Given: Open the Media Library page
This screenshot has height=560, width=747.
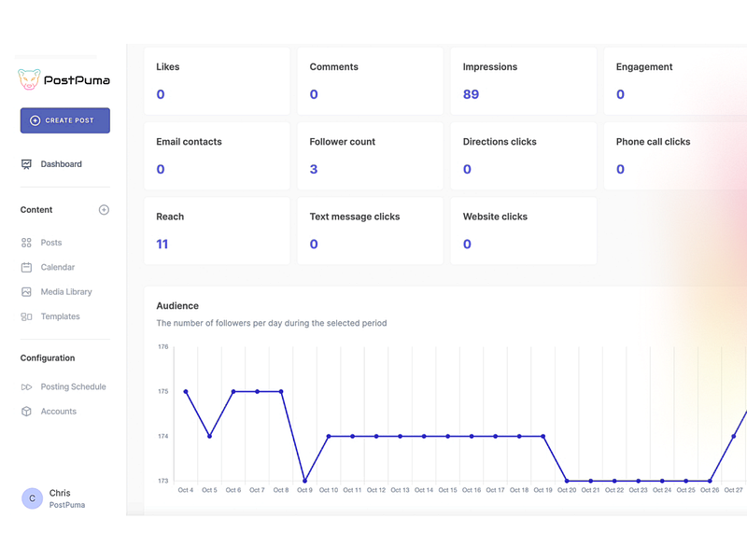Looking at the screenshot, I should (66, 292).
